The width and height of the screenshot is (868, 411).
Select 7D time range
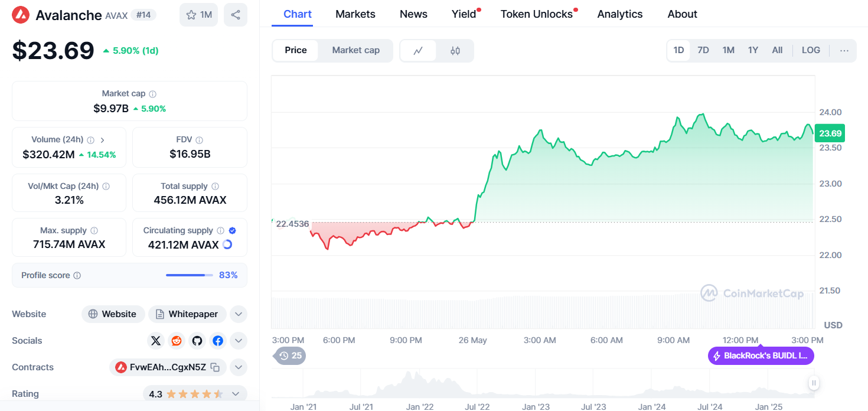click(703, 50)
